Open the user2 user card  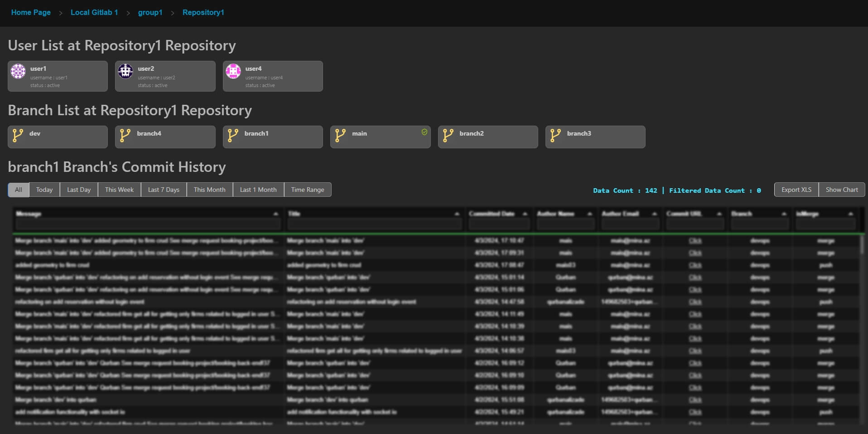coord(165,76)
